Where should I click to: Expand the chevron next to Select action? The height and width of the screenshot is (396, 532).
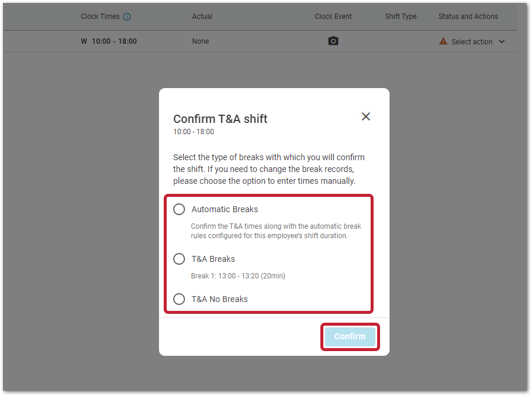tap(502, 42)
